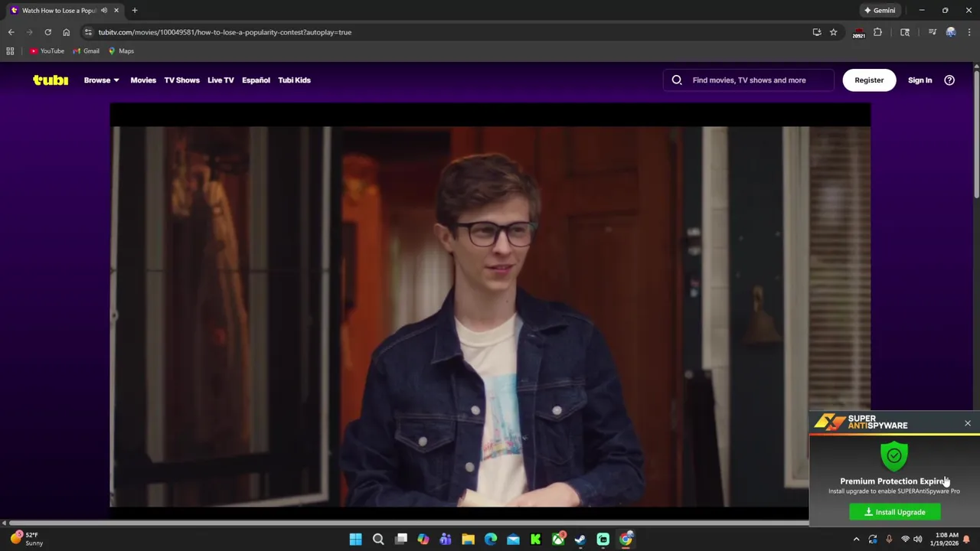Switch to Chrome on the taskbar
The height and width of the screenshot is (551, 980).
tap(626, 540)
